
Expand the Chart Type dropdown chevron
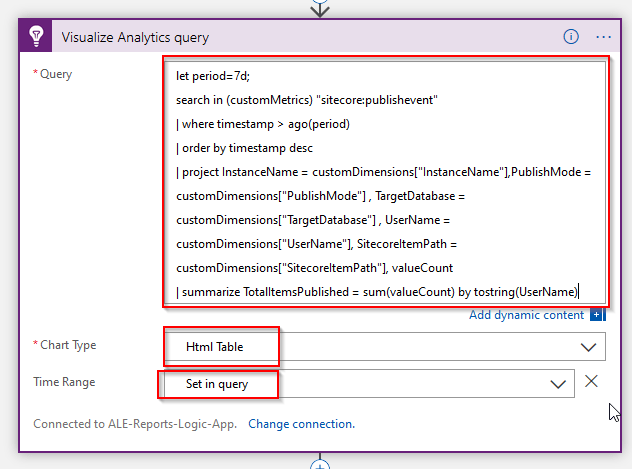click(588, 346)
